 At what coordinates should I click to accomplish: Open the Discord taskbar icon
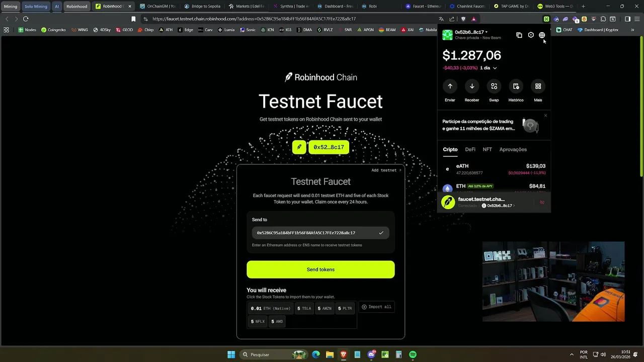point(371,354)
